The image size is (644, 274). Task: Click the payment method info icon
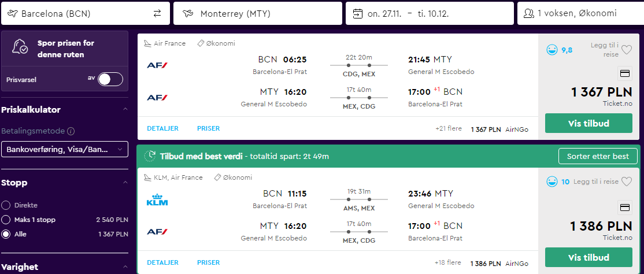(71, 131)
